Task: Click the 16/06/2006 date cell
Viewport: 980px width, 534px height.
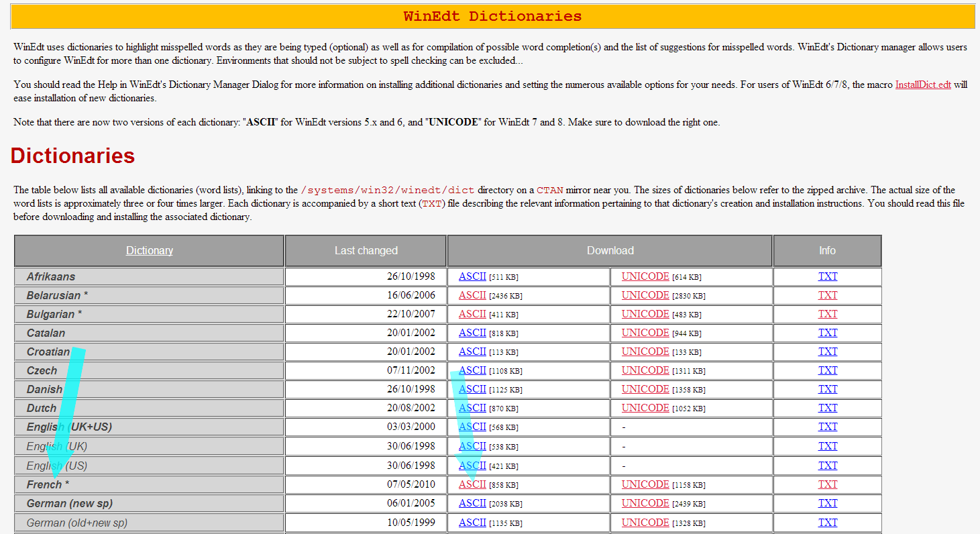Action: 366,295
